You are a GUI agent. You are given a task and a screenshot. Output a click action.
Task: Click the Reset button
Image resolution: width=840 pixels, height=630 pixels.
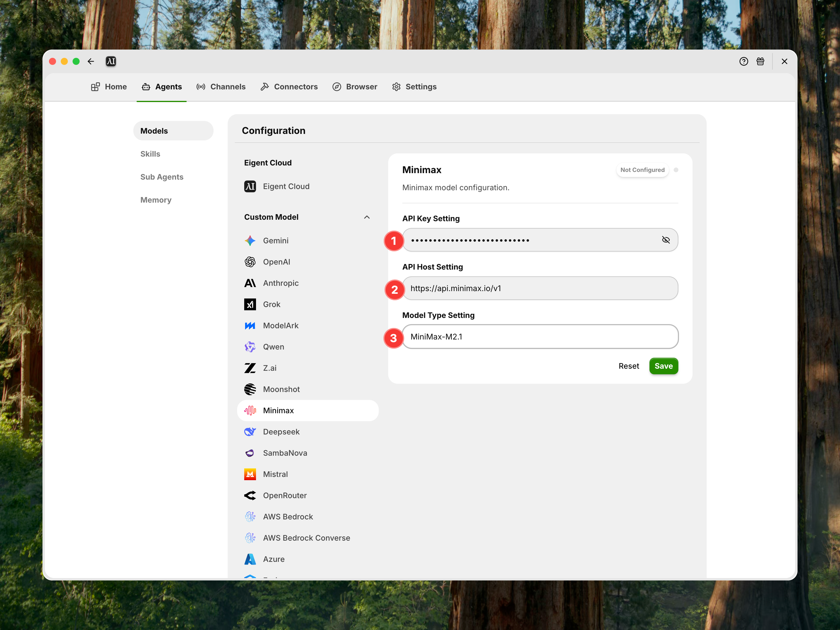pos(629,366)
